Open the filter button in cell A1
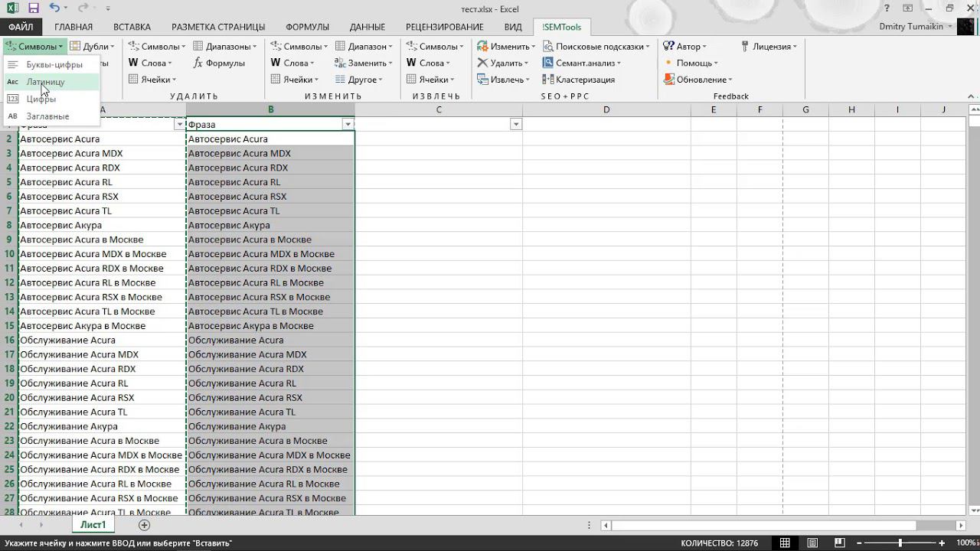The width and height of the screenshot is (980, 551). (x=180, y=124)
